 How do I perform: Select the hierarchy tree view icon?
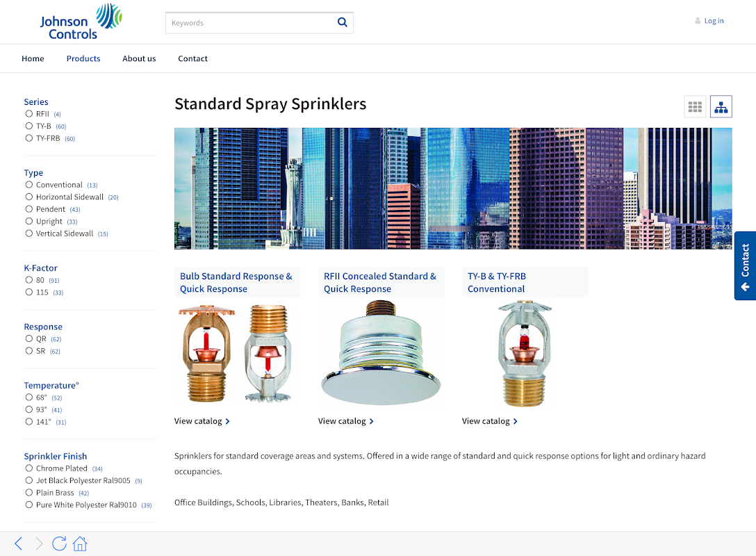click(x=721, y=106)
